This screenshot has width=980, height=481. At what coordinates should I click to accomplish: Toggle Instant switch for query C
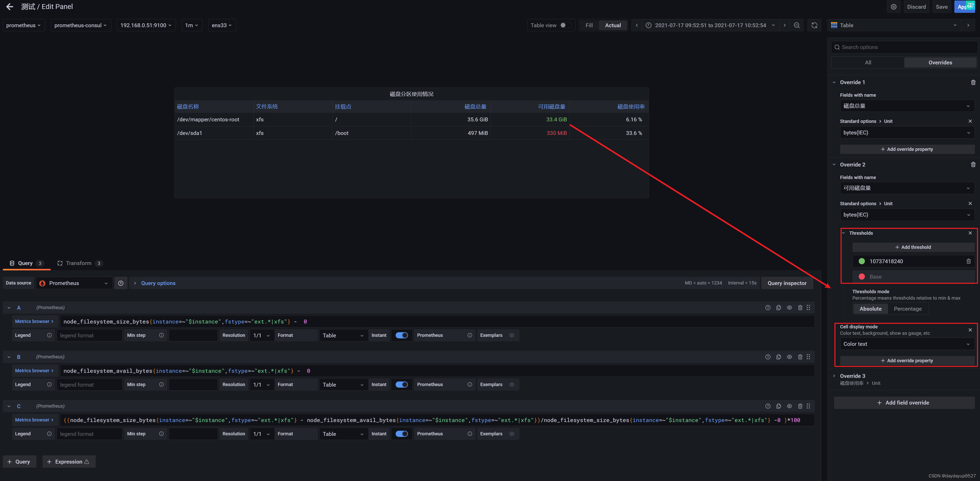[x=402, y=434]
